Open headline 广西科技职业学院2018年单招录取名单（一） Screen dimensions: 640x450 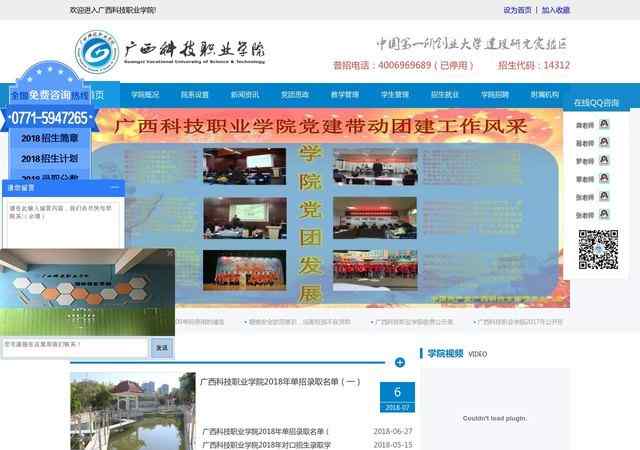[x=280, y=382]
